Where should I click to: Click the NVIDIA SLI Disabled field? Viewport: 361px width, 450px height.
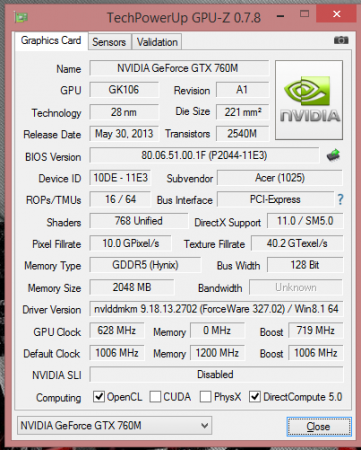pyautogui.click(x=216, y=374)
